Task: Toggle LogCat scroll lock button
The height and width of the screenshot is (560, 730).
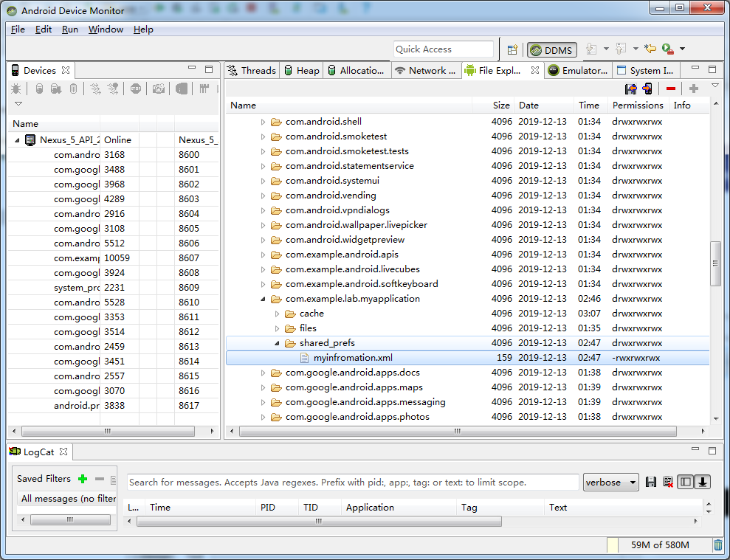Action: (702, 482)
